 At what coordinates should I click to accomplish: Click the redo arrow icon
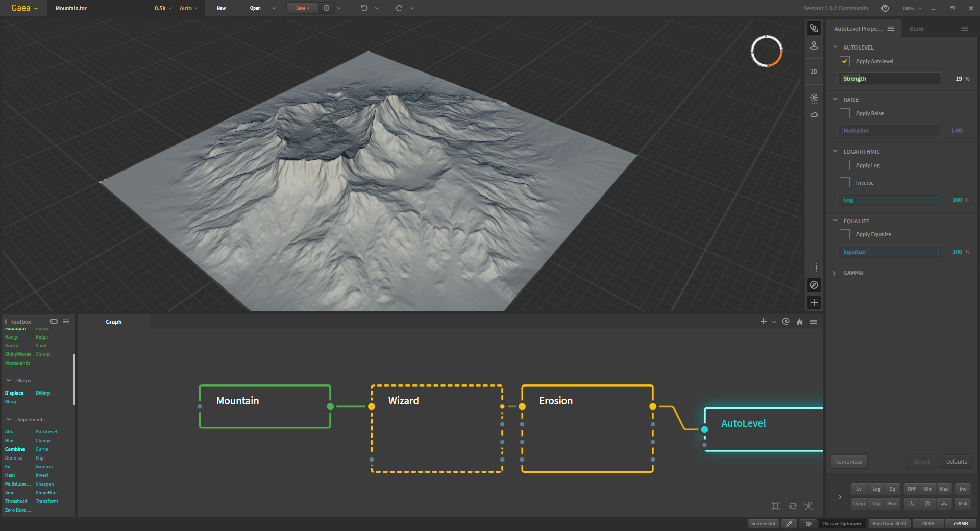coord(399,8)
